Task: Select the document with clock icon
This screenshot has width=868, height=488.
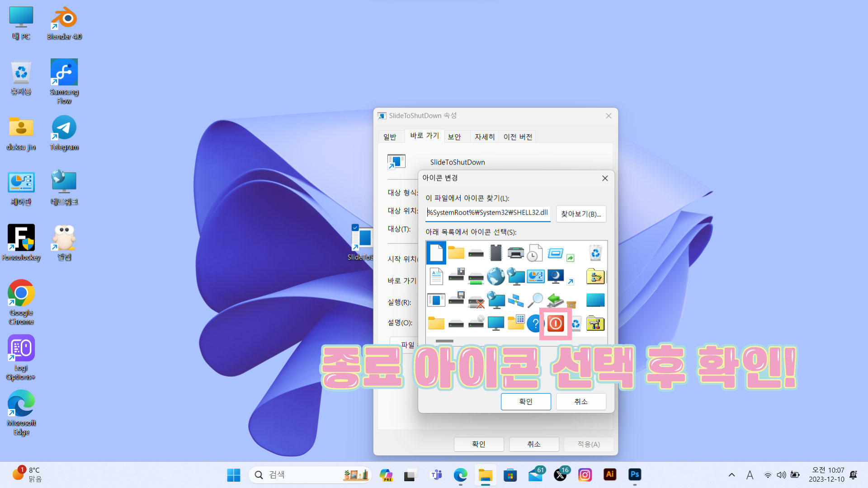Action: click(535, 253)
